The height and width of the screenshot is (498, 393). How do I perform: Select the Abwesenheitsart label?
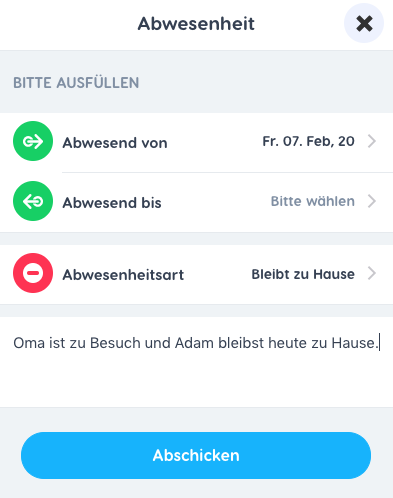click(123, 275)
